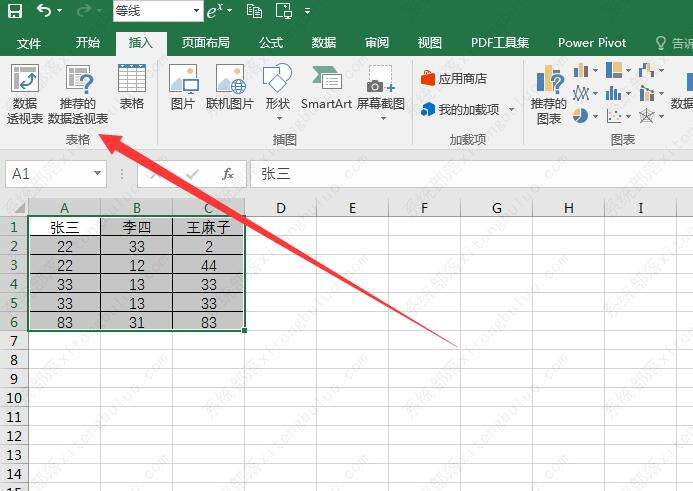Insert a SmartArt graphic
693x491 pixels.
click(x=326, y=88)
